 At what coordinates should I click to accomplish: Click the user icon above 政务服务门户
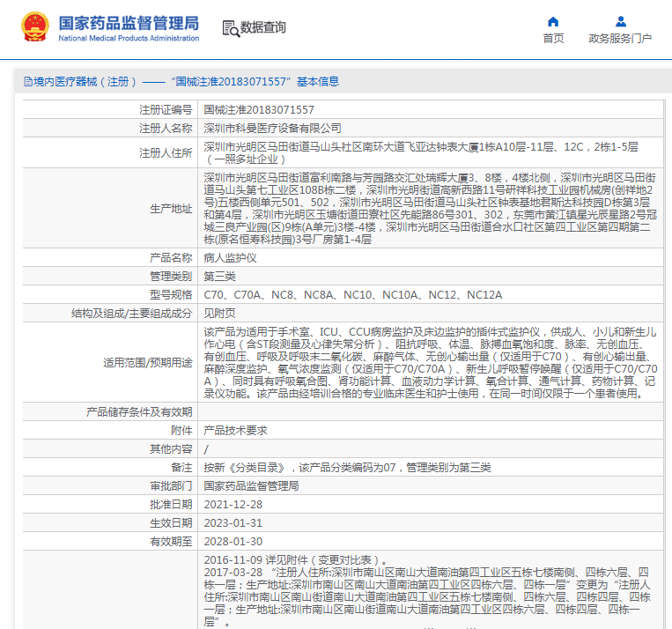(x=621, y=21)
